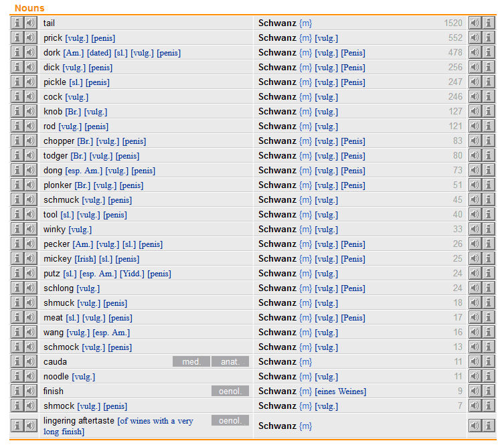Play English pronunciation of 'pickle'
This screenshot has width=504, height=445.
[x=31, y=82]
